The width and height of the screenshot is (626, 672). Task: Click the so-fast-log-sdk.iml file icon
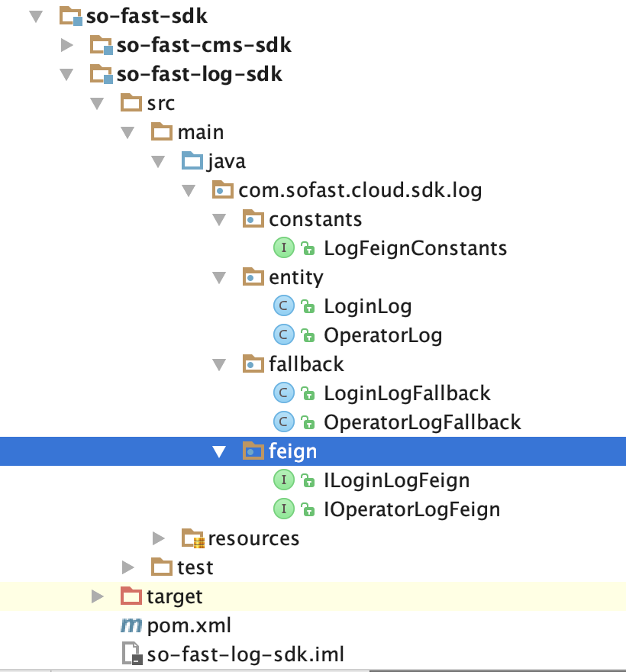131,654
